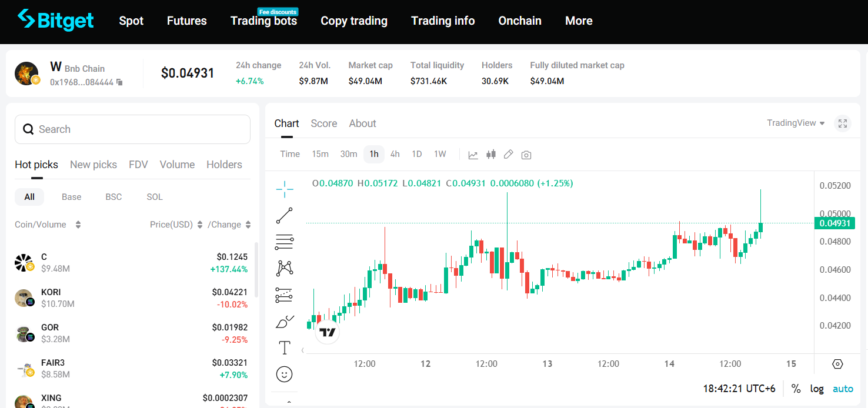Take a chart snapshot with camera icon
This screenshot has width=868, height=408.
point(526,155)
